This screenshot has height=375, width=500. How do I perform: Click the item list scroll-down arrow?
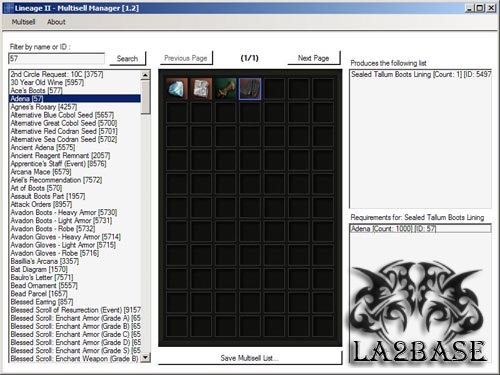(x=145, y=358)
